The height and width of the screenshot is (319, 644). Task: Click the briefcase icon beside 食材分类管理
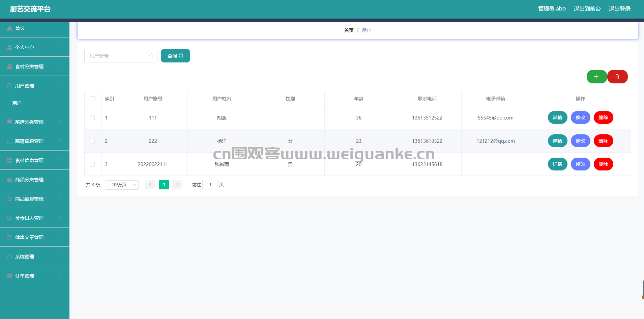point(9,67)
